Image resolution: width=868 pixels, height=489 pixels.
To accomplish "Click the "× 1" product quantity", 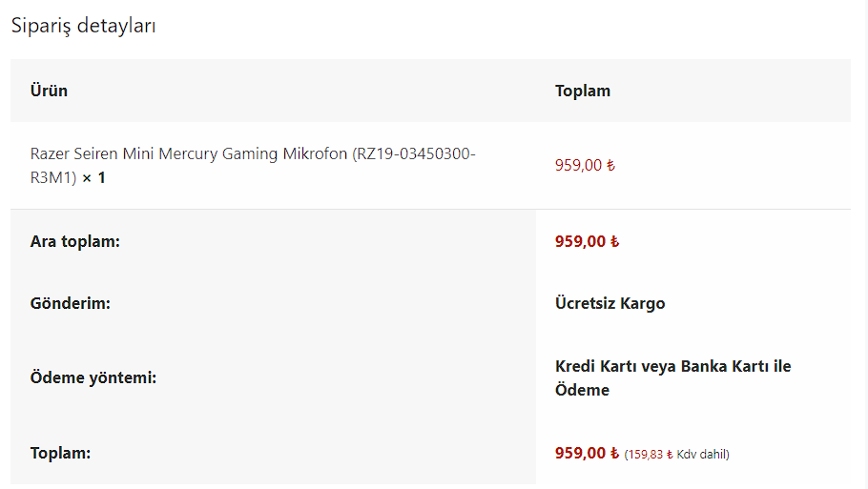I will click(x=93, y=177).
